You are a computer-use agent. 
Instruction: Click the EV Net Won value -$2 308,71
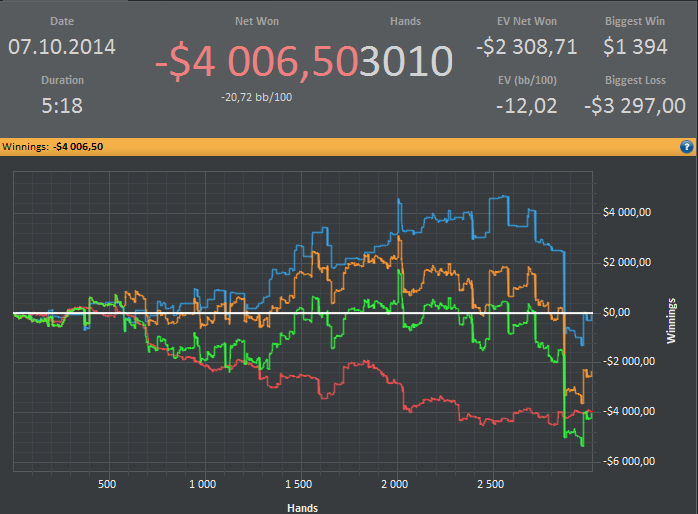[x=527, y=47]
